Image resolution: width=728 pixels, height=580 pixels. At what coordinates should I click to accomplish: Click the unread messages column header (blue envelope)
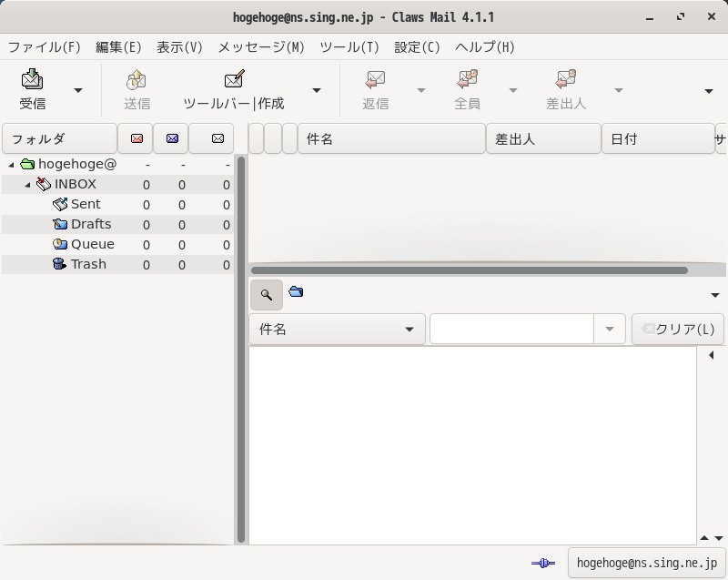click(x=172, y=138)
